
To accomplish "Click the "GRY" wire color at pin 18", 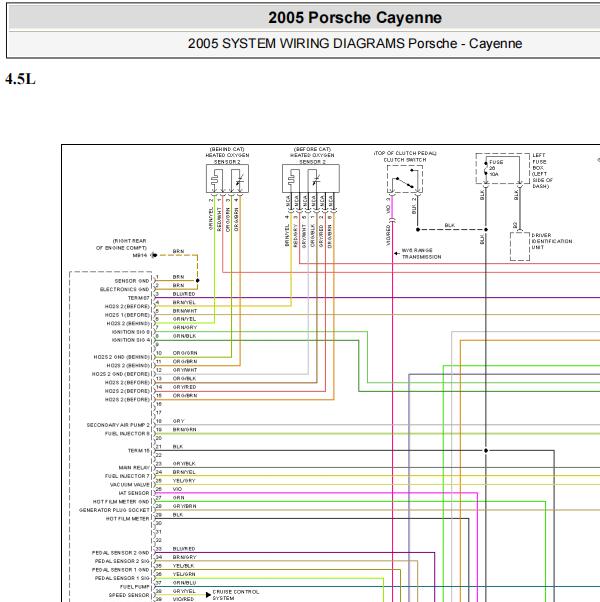I will pyautogui.click(x=178, y=421).
